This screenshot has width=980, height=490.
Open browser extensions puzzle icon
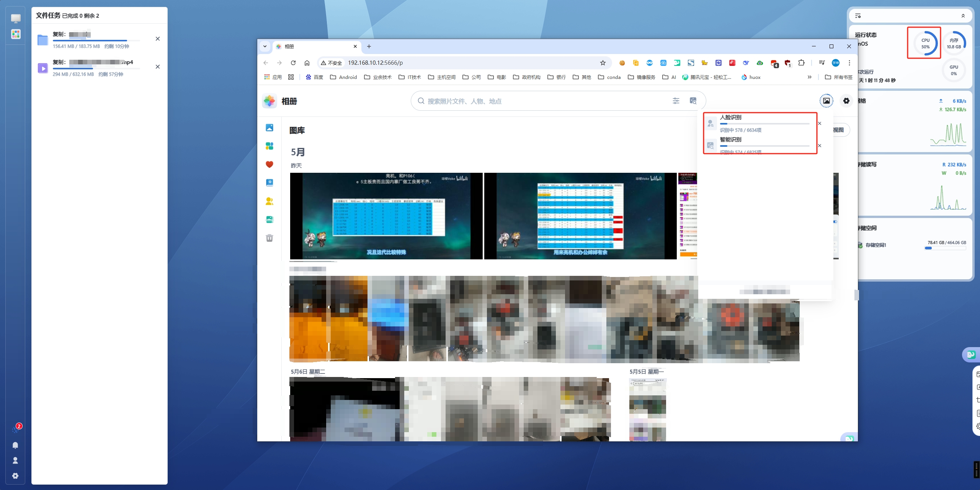click(x=801, y=63)
